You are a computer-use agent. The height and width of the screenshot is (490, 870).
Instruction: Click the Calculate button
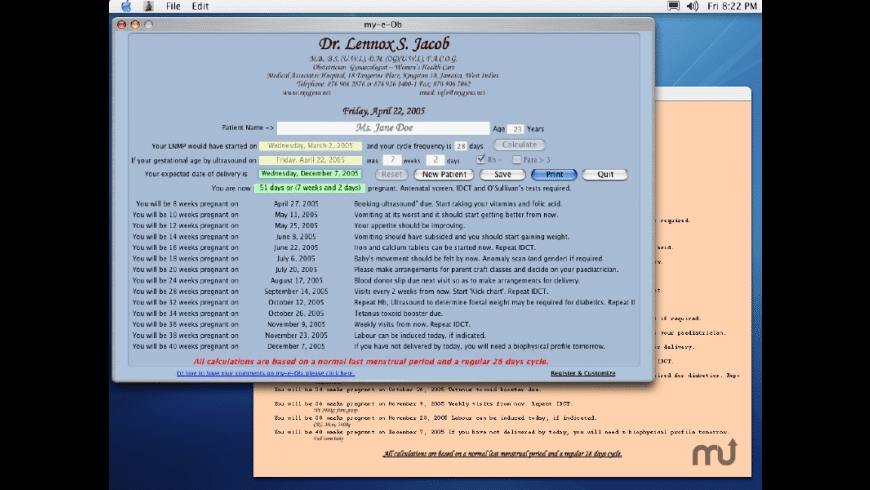(519, 145)
